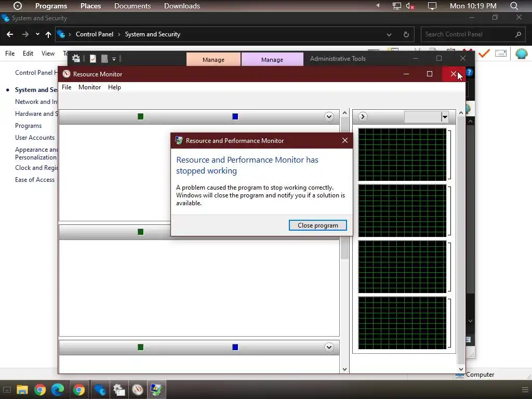Click the scroll-up arrow of the graphs pane
Viewport: 532px width, 399px height.
click(x=461, y=113)
